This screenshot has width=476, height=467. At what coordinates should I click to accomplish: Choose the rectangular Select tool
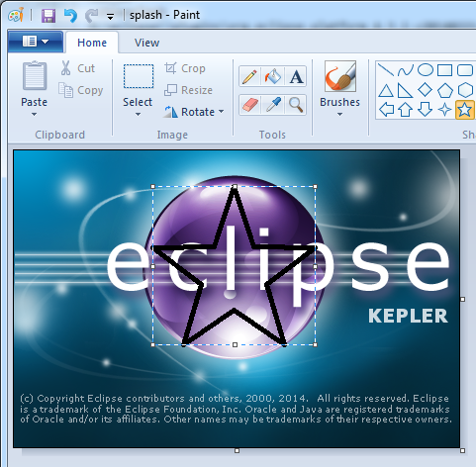coord(139,76)
